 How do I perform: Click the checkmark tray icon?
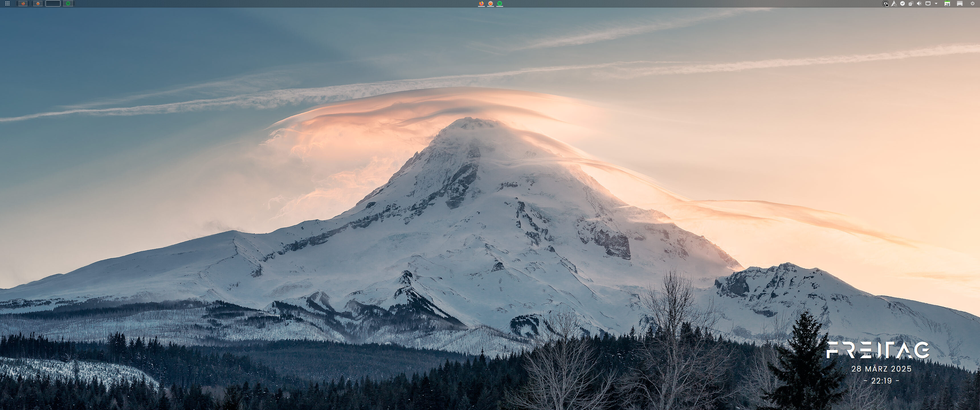(903, 3)
